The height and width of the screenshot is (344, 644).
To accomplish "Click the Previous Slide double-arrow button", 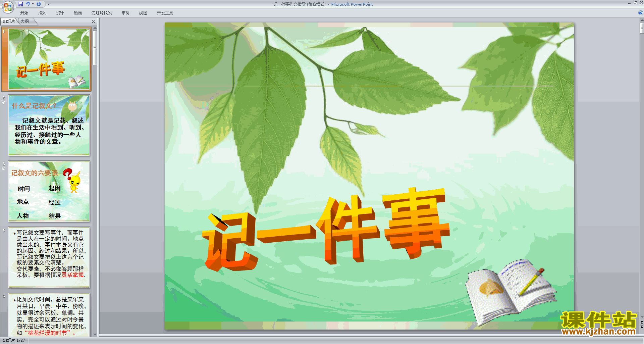I will pyautogui.click(x=642, y=322).
